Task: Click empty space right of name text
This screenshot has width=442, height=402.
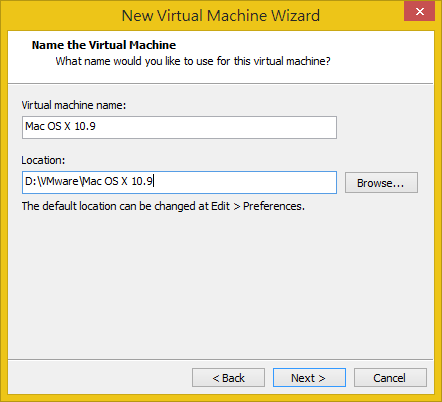Action: [x=217, y=127]
